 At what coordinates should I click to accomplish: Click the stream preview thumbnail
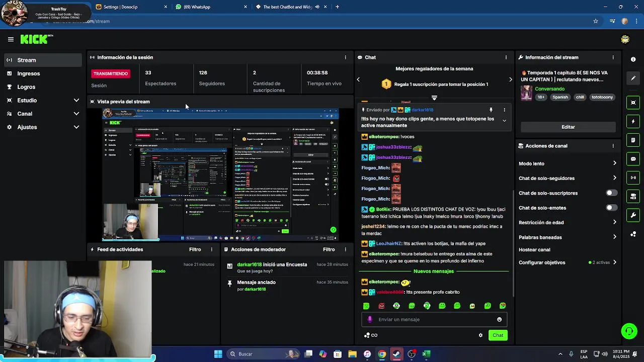click(x=220, y=174)
